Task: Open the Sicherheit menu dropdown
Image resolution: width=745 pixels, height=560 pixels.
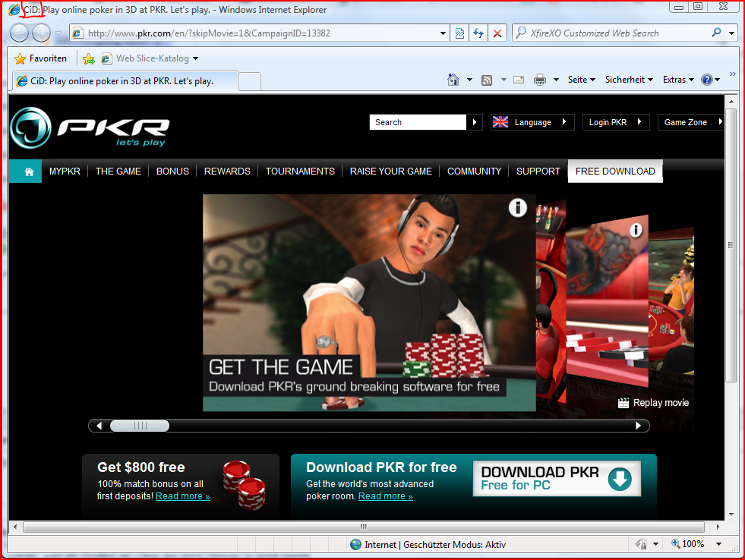Action: pos(629,80)
